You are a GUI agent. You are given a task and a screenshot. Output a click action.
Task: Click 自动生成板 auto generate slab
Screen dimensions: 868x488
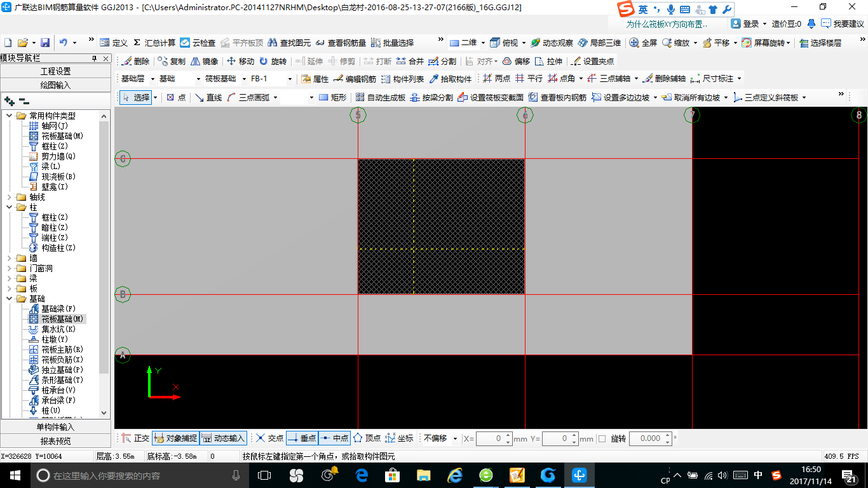381,98
